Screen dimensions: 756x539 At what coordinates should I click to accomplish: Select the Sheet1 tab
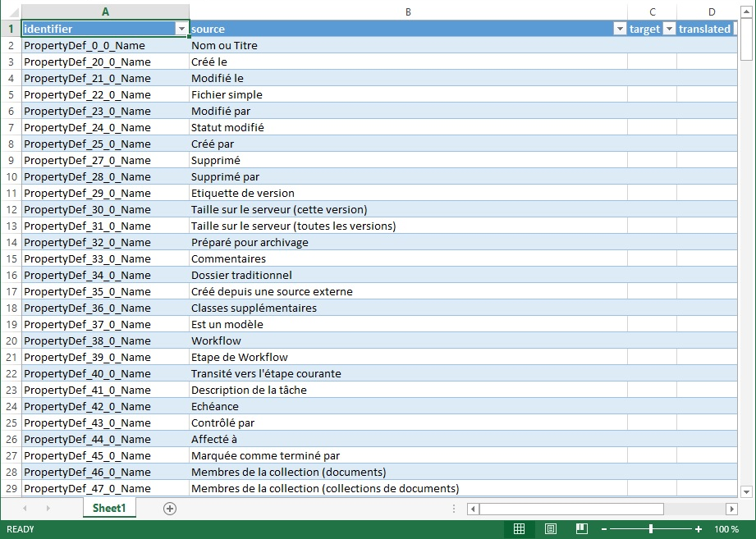(x=108, y=509)
